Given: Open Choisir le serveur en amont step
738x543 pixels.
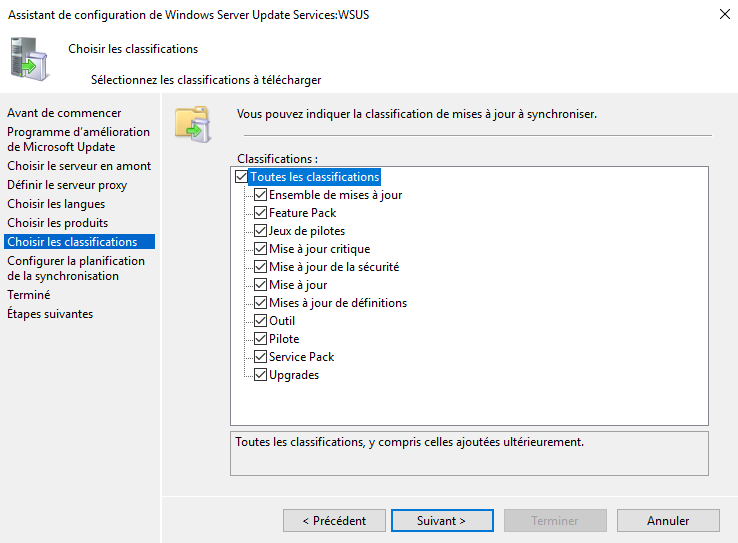Looking at the screenshot, I should coord(79,166).
